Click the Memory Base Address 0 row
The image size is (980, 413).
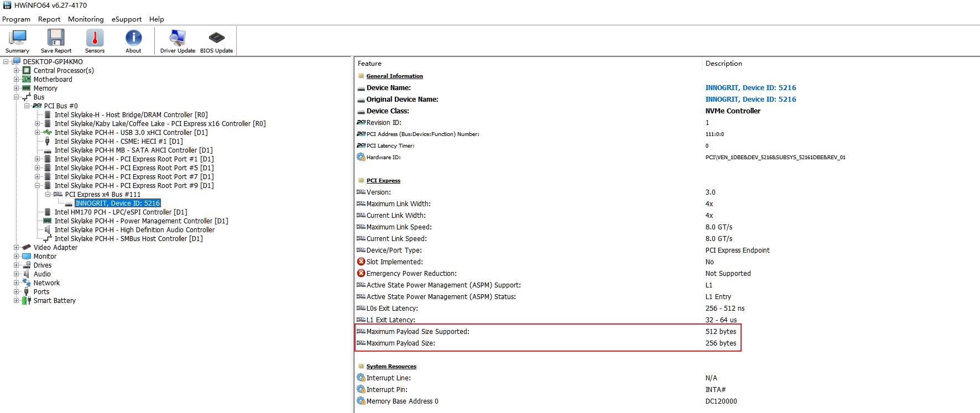click(547, 401)
